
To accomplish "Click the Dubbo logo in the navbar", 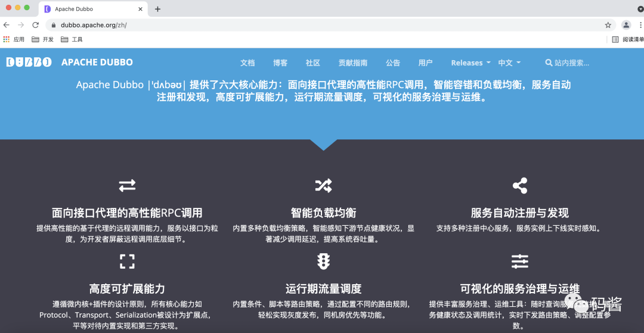I will pyautogui.click(x=29, y=63).
